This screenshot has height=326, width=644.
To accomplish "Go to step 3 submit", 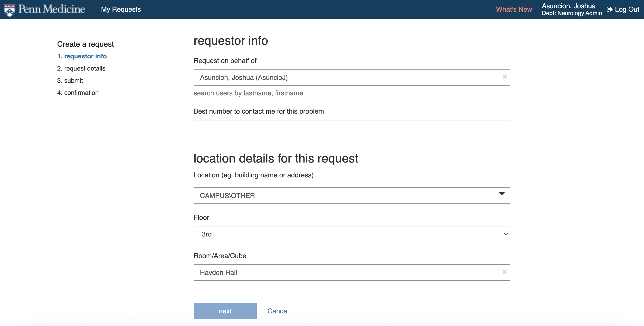I will pyautogui.click(x=70, y=81).
